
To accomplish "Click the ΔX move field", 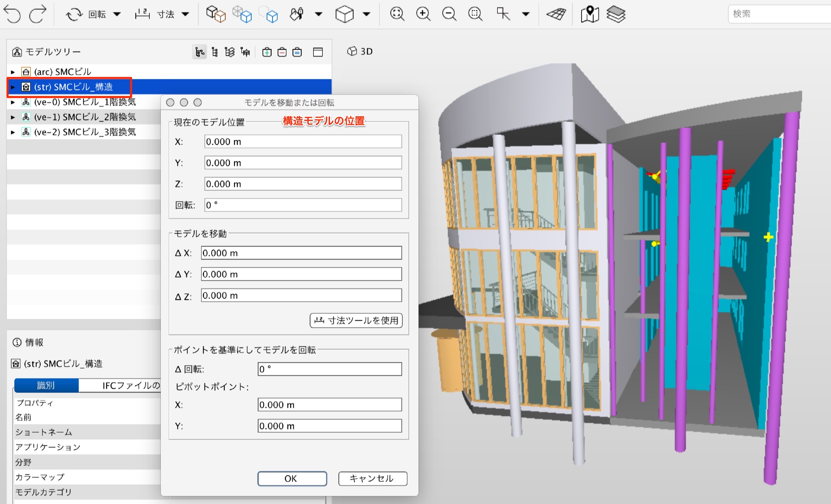I will [301, 253].
